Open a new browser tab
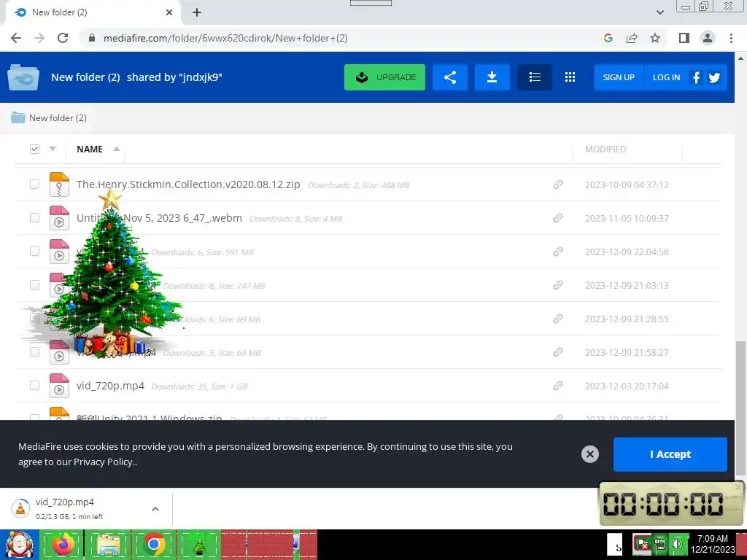Viewport: 747px width, 560px height. [197, 12]
